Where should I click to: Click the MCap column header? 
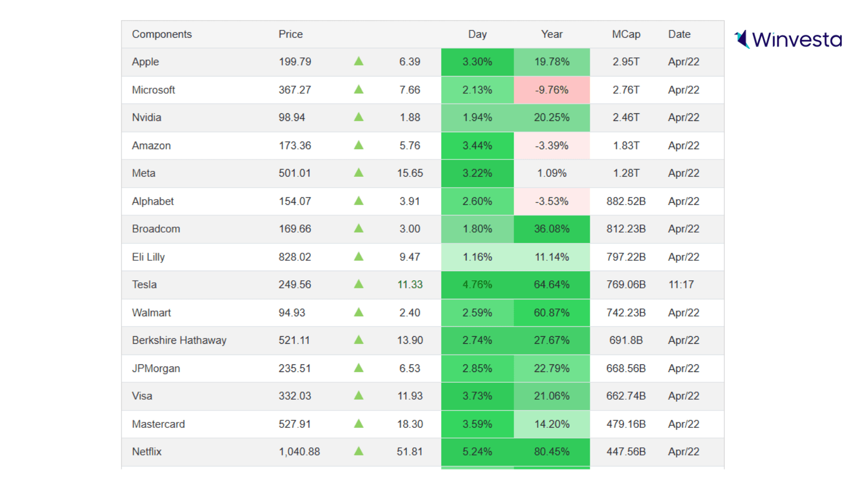point(626,34)
